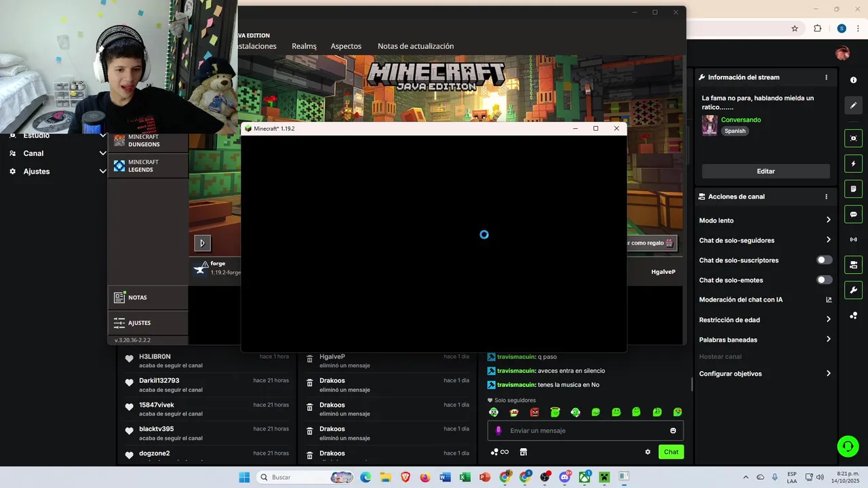Image resolution: width=868 pixels, height=488 pixels.
Task: Click the channel points infinity icon
Action: pyautogui.click(x=500, y=452)
